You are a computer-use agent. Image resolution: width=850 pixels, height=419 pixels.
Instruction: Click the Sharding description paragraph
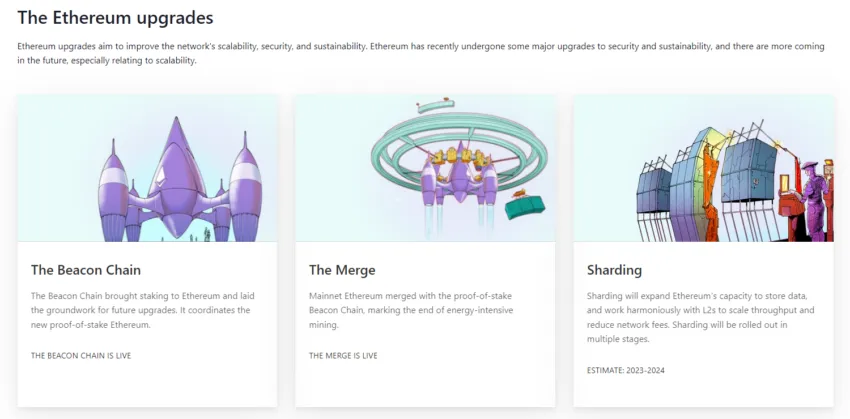[x=700, y=318]
